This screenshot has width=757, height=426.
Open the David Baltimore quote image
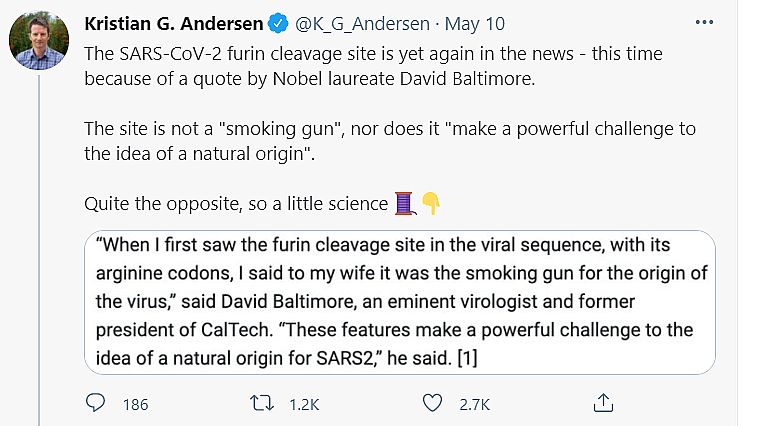coord(398,300)
